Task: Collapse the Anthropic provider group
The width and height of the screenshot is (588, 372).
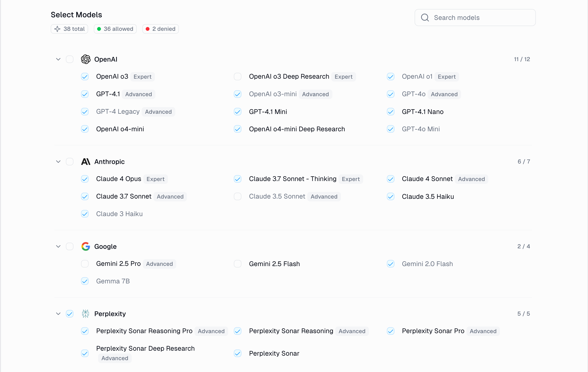Action: 58,162
